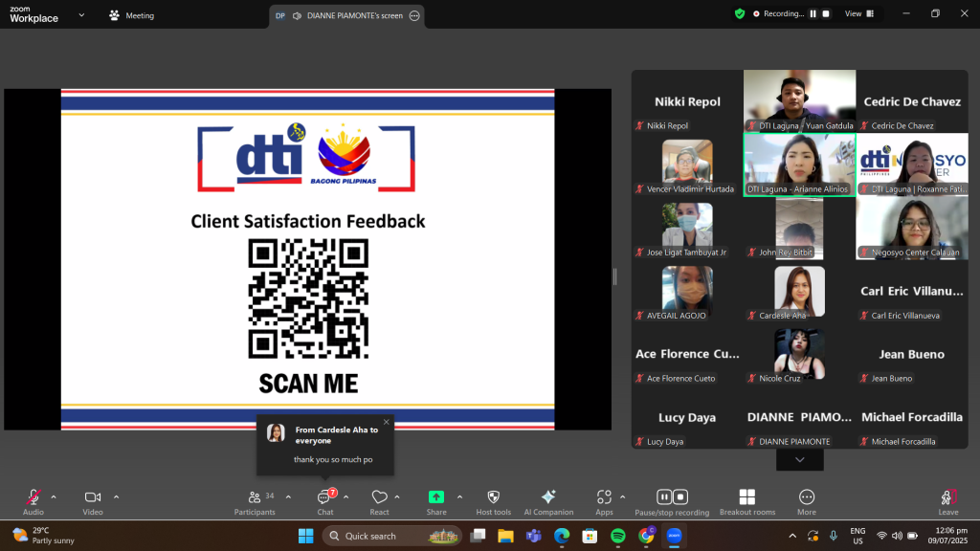Viewport: 980px width, 551px height.
Task: Pause the meeting recording
Action: coord(664,496)
